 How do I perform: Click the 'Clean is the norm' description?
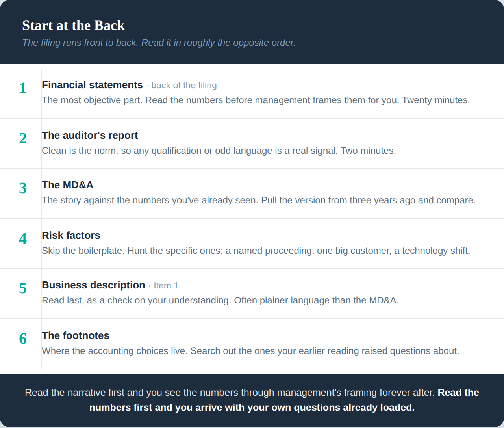219,151
